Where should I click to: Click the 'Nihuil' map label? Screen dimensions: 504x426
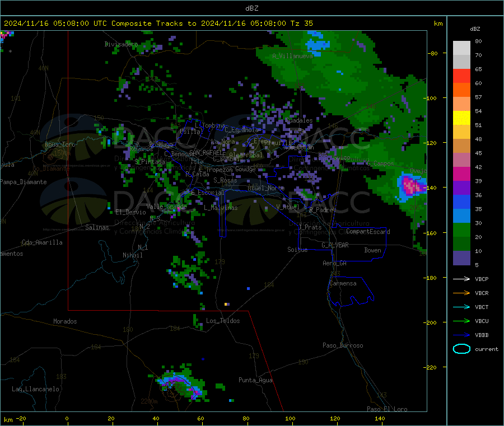[x=132, y=255]
